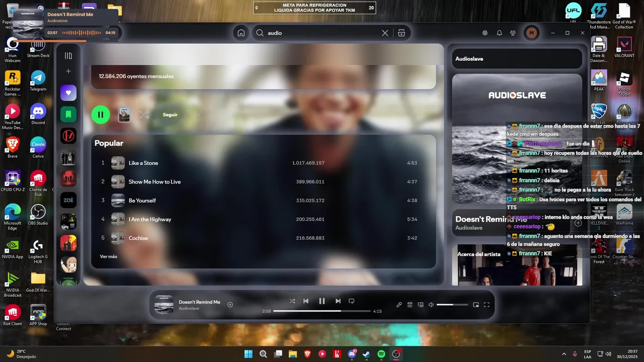Click the song progress bar
The image size is (644, 362).
321,311
